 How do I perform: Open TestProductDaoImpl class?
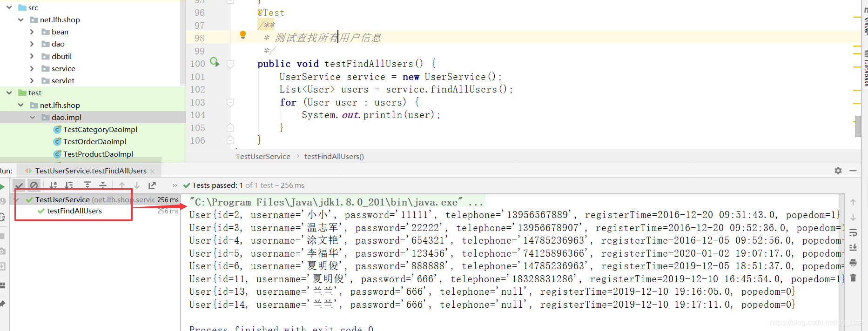(98, 154)
